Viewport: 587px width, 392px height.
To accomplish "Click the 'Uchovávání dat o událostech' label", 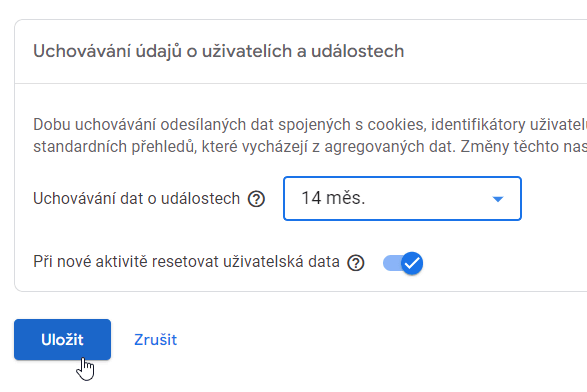I will coord(136,198).
